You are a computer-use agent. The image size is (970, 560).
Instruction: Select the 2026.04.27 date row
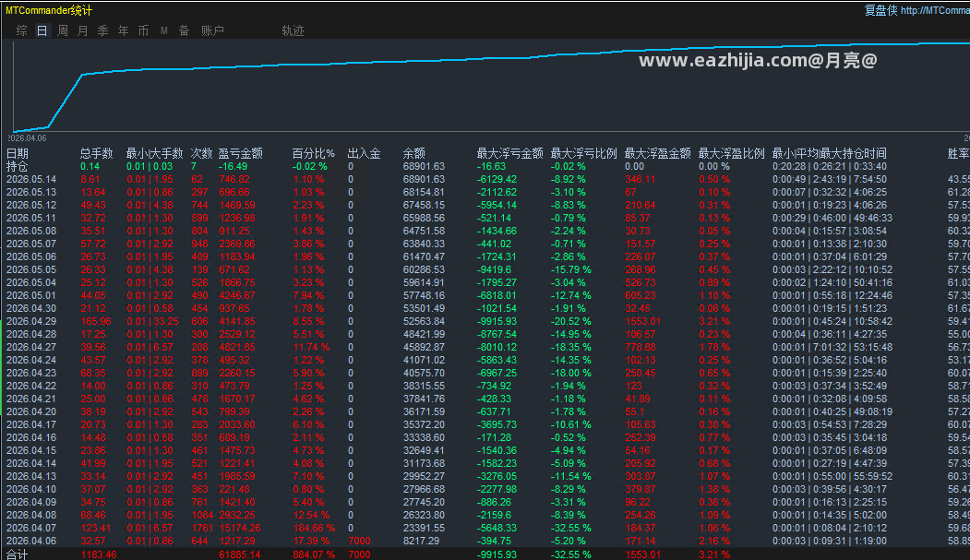tap(31, 348)
